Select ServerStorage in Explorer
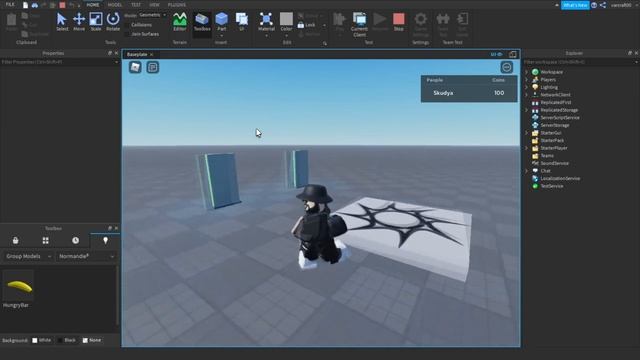The image size is (640, 360). (555, 125)
